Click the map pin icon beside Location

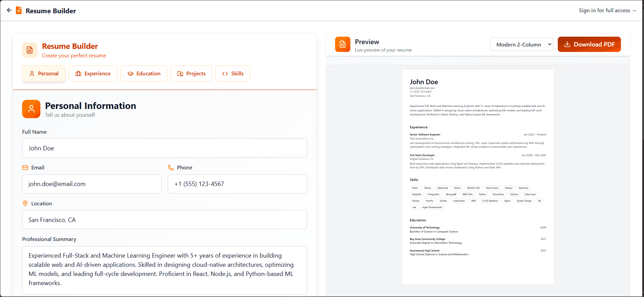point(25,203)
